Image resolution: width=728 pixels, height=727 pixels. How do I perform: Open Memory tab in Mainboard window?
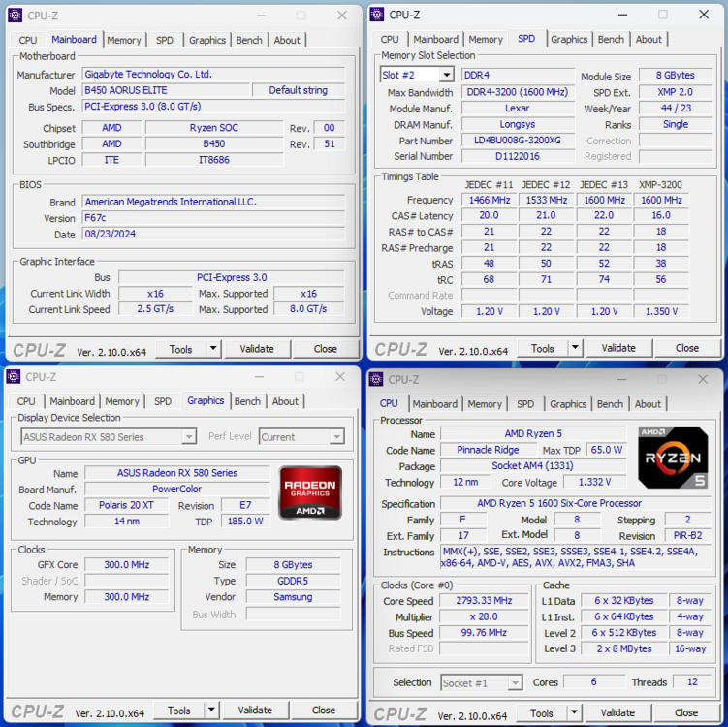coord(124,40)
